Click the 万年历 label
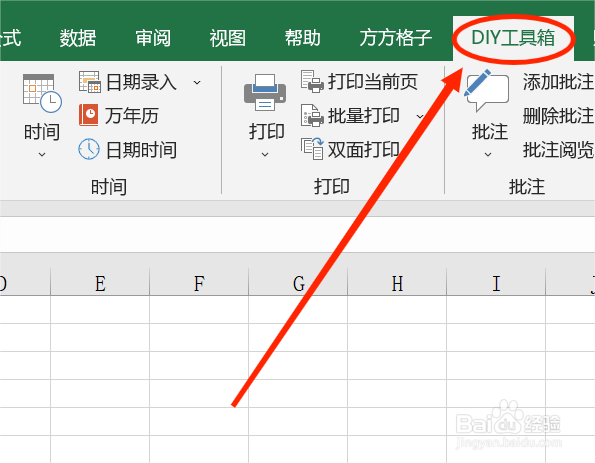This screenshot has height=463, width=595. point(132,115)
